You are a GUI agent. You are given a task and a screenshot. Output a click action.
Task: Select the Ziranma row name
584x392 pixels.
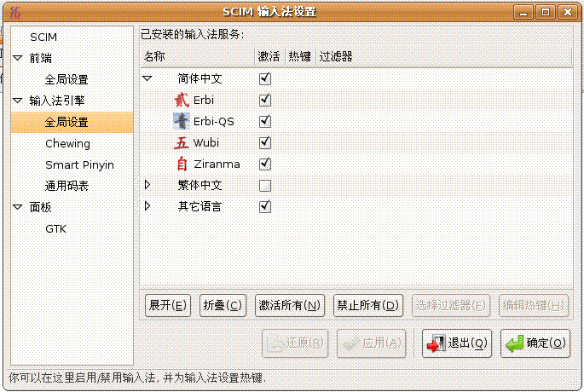coord(217,164)
